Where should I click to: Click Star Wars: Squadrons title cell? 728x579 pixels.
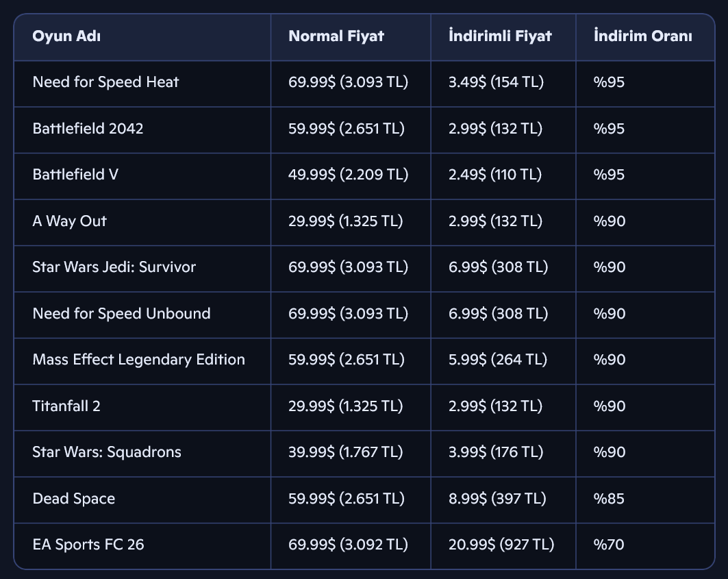[x=107, y=452]
